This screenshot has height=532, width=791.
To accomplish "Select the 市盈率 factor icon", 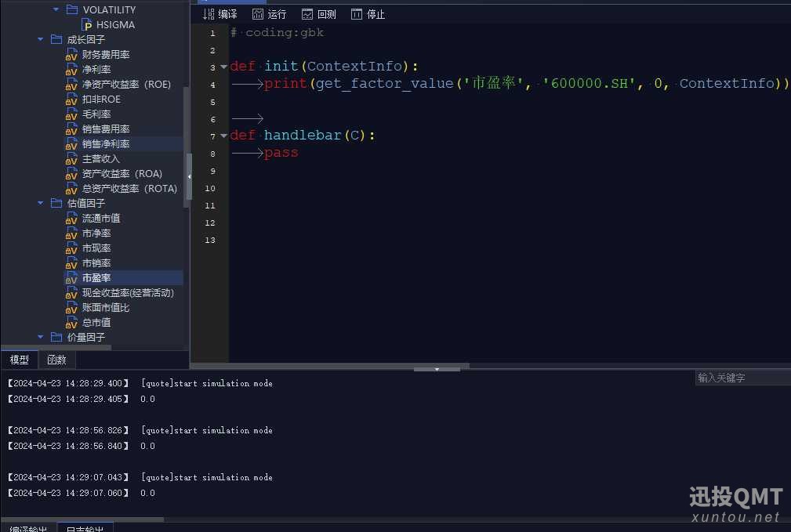I will (71, 278).
